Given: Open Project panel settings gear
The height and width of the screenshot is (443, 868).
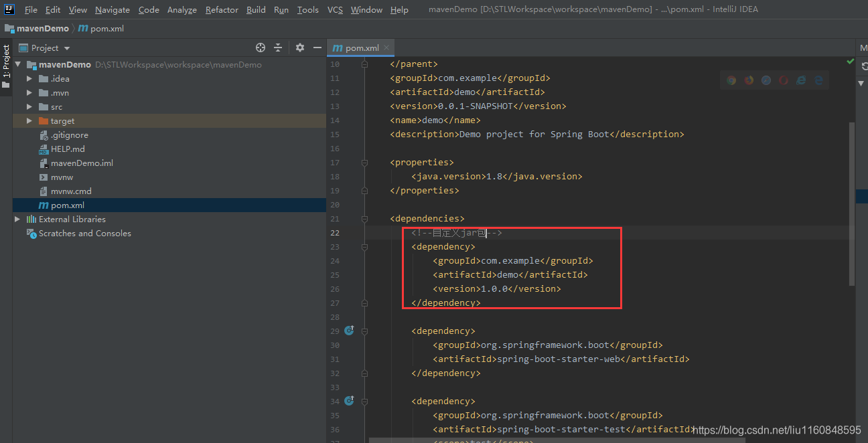Looking at the screenshot, I should (300, 48).
